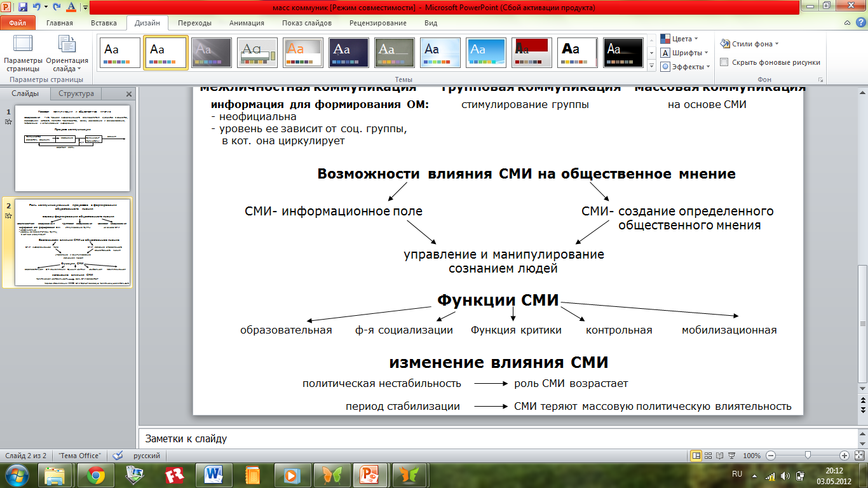This screenshot has width=868, height=488.
Task: Switch to the Вставка ribbon tab
Action: tap(104, 23)
